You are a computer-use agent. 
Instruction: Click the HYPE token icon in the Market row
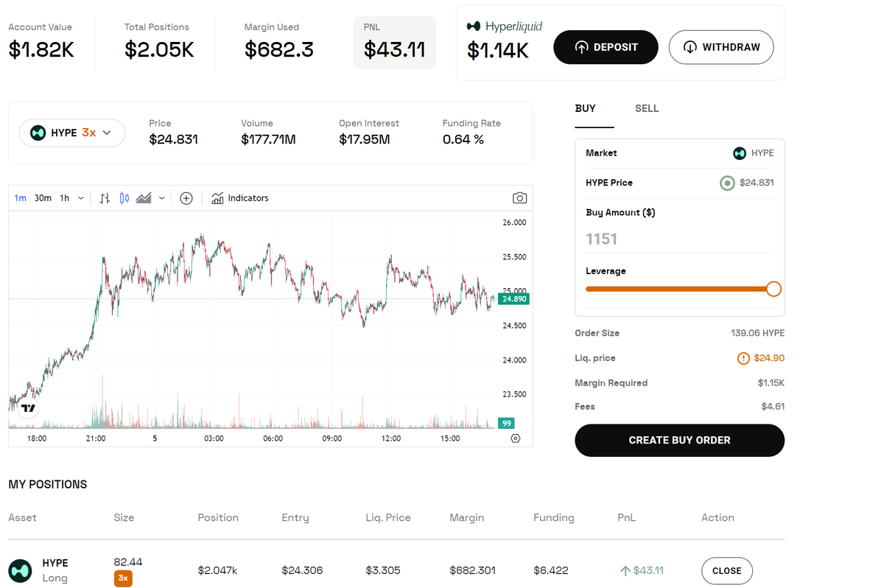(740, 153)
